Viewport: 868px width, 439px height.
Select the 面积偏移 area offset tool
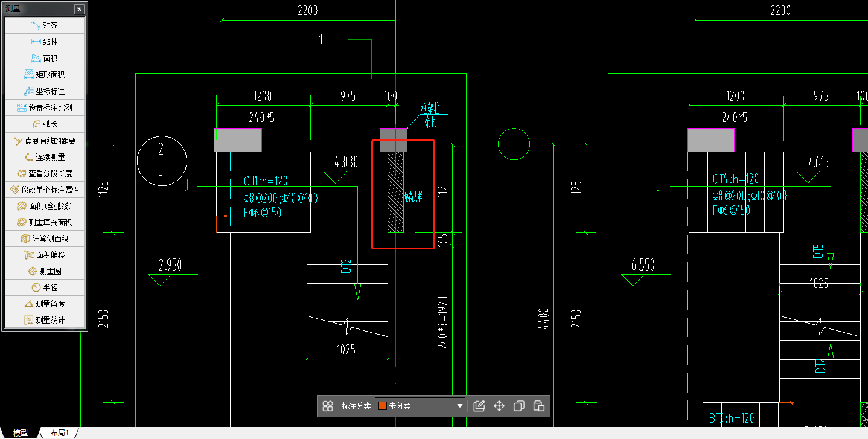click(45, 255)
